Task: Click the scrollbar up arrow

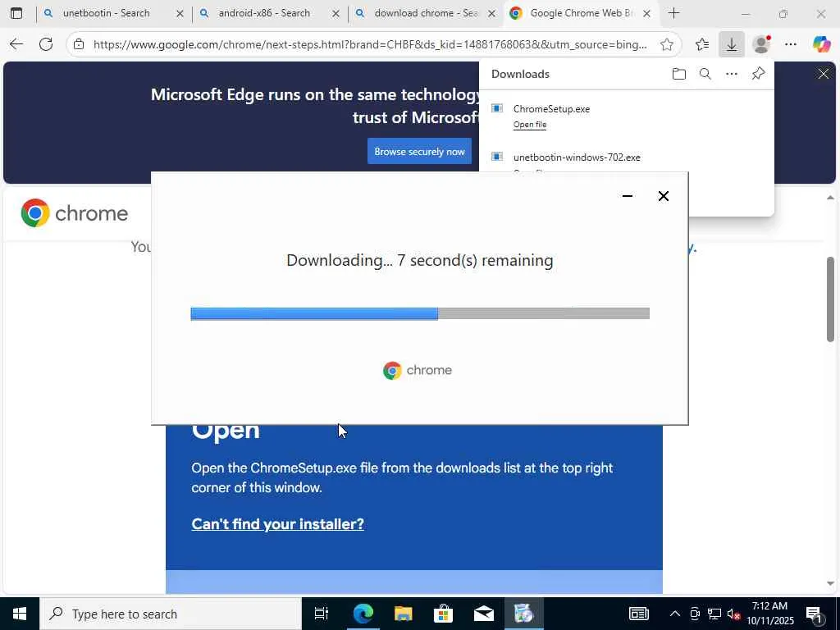Action: click(x=830, y=198)
